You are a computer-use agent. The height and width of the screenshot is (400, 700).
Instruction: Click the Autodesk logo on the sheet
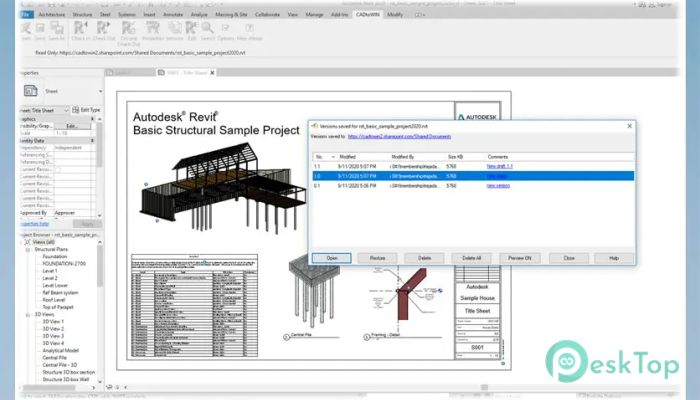pyautogui.click(x=477, y=117)
